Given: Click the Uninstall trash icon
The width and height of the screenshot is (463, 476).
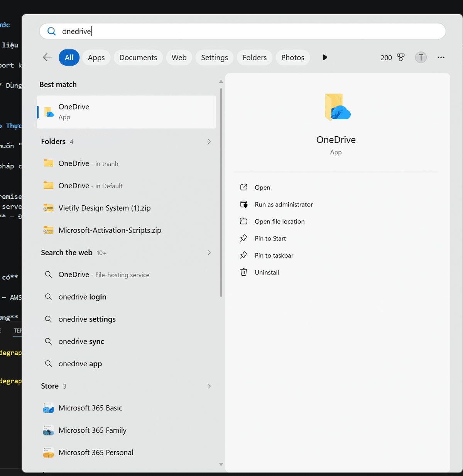Looking at the screenshot, I should (x=243, y=272).
